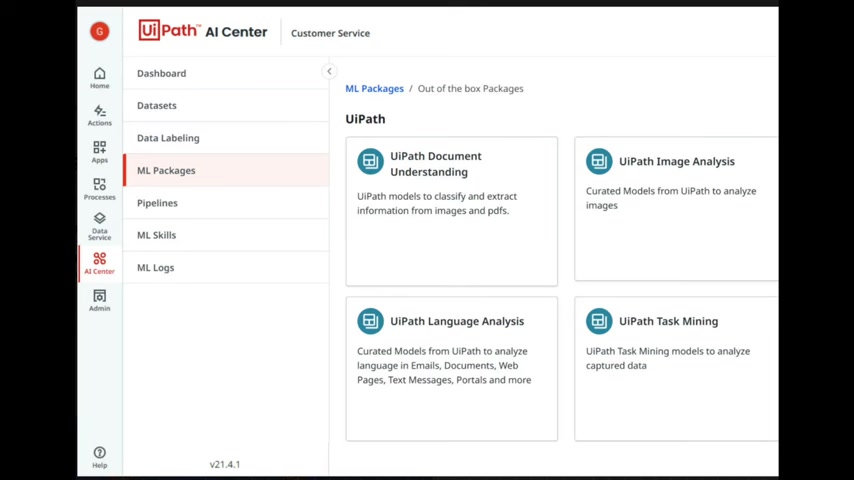854x480 pixels.
Task: Click the UiPath Language Analysis card icon
Action: (x=370, y=321)
